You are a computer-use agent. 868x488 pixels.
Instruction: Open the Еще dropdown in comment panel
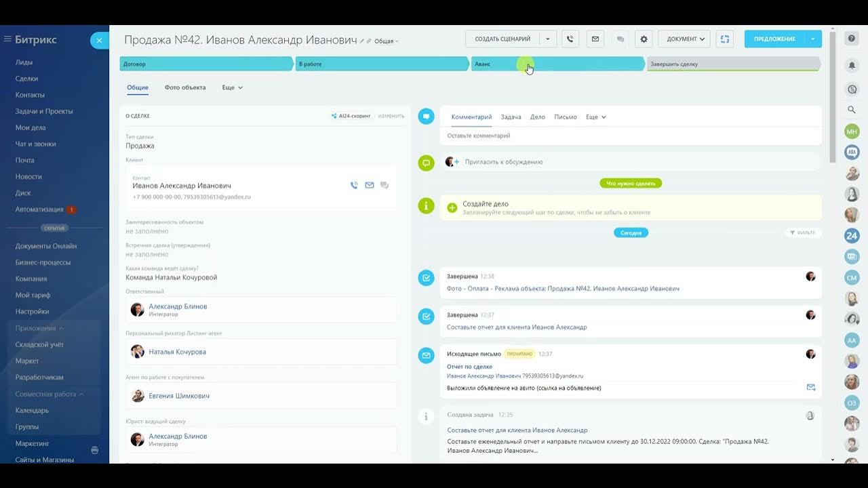pos(596,117)
